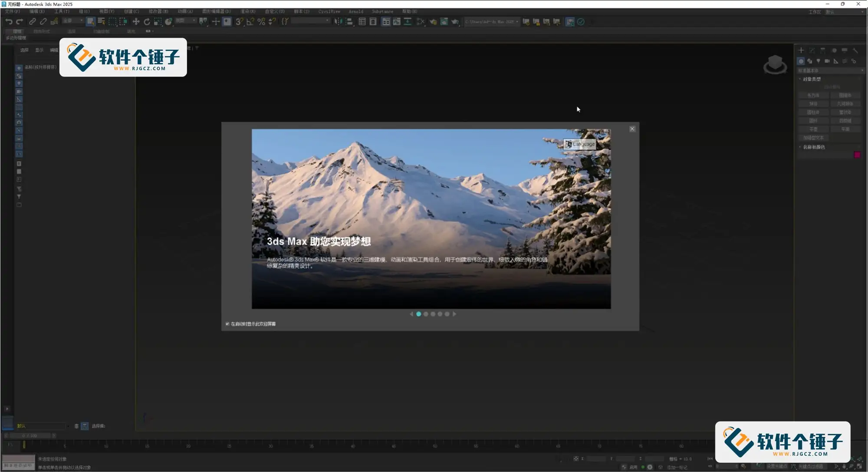Click the time slider frame handle
The height and width of the screenshot is (472, 868).
click(x=30, y=436)
